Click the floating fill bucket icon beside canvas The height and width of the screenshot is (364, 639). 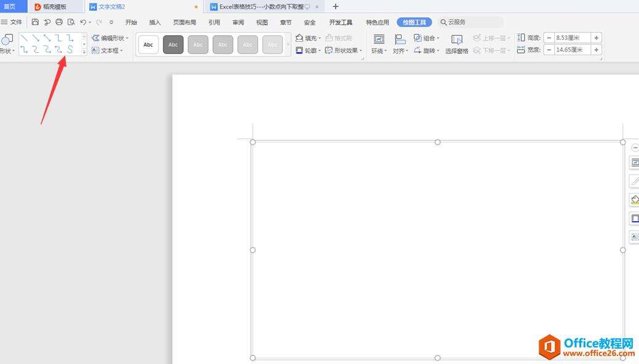point(634,200)
